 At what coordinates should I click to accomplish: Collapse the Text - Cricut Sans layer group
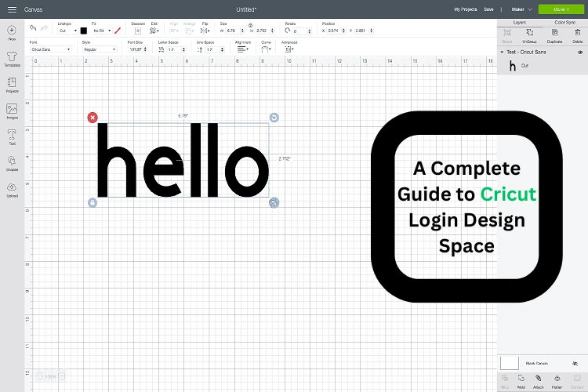pyautogui.click(x=502, y=53)
